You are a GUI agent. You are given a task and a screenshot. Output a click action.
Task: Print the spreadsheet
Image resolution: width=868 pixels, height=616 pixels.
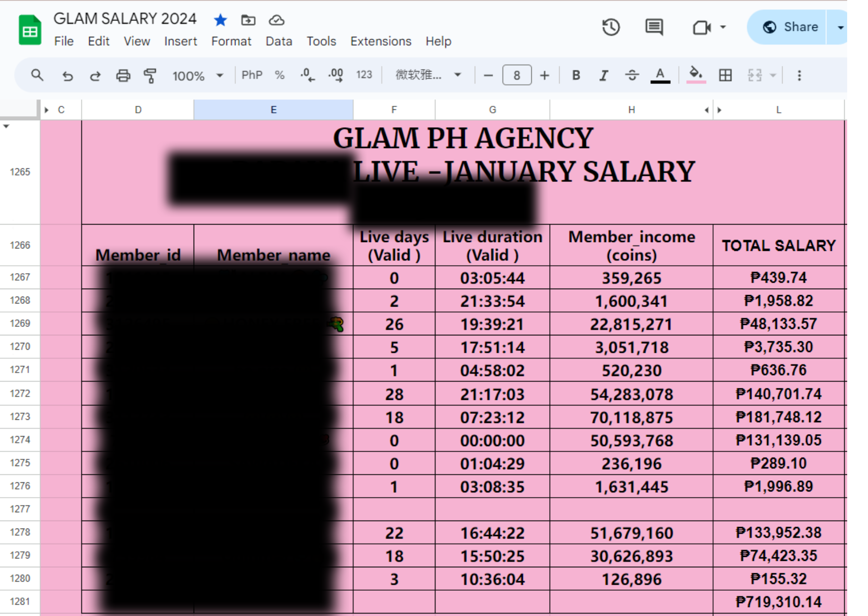[x=123, y=76]
